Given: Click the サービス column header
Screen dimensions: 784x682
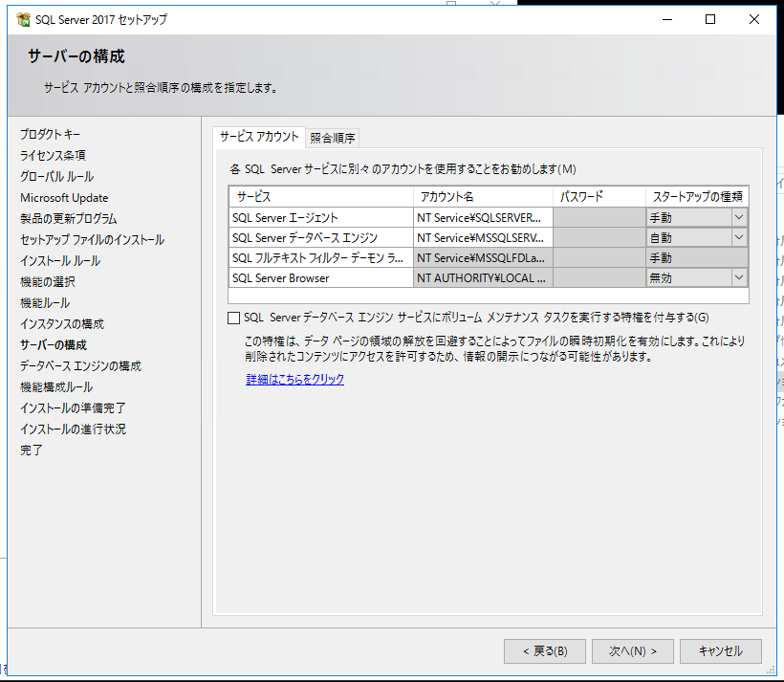Looking at the screenshot, I should click(x=321, y=197).
